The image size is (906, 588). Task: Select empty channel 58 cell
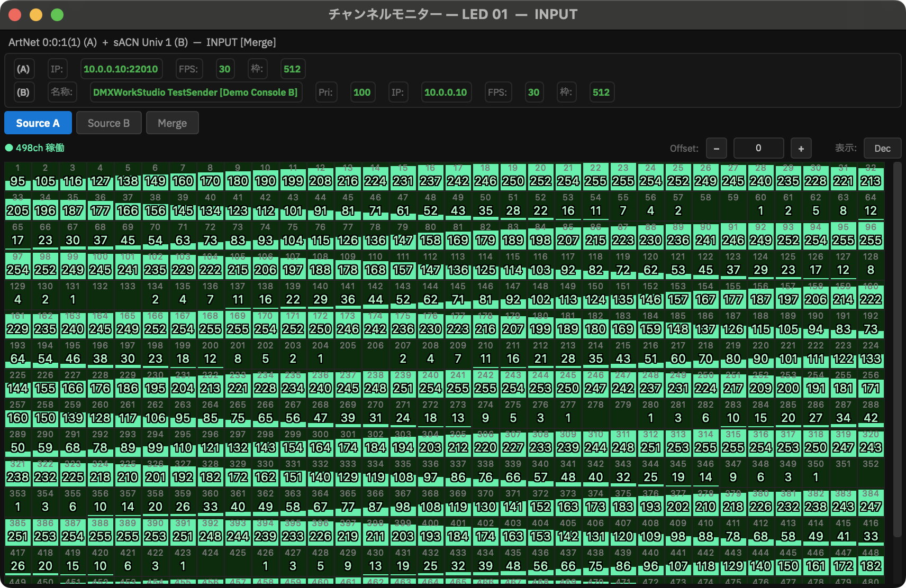coord(706,206)
